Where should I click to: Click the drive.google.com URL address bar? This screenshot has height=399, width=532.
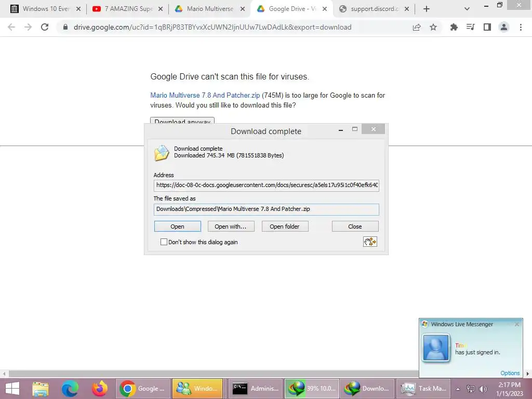click(x=212, y=27)
